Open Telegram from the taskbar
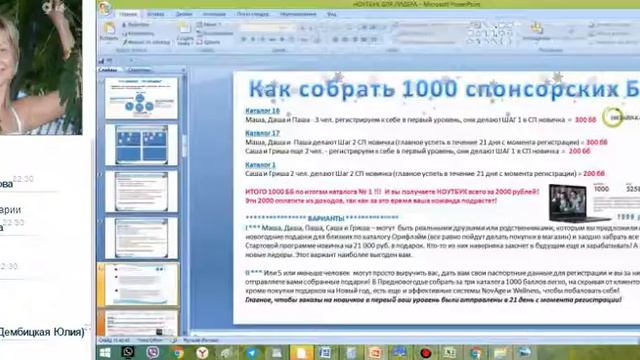640x360 pixels. [252, 353]
